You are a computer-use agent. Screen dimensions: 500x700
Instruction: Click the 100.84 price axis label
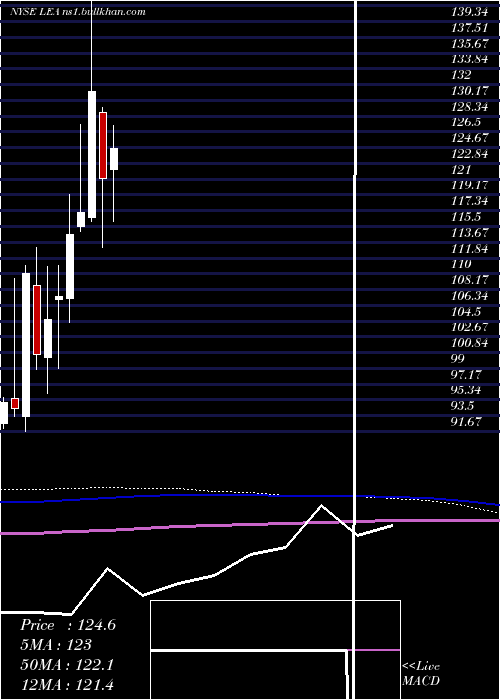pos(469,343)
